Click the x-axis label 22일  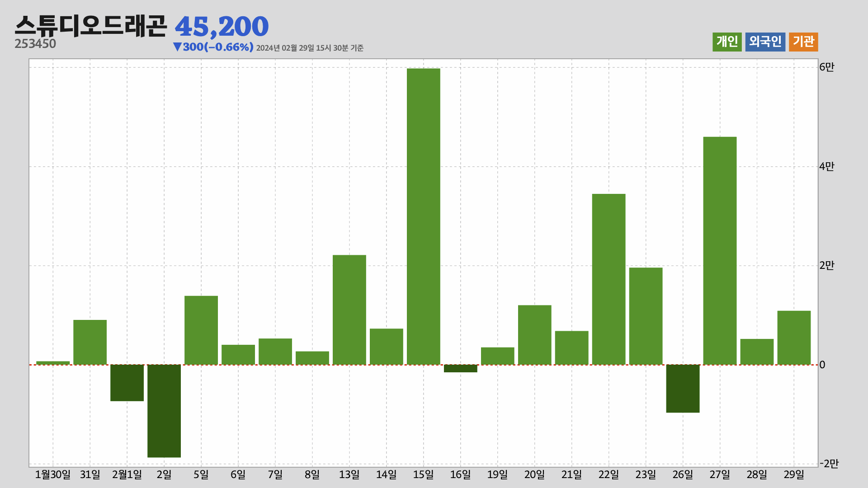(x=609, y=475)
